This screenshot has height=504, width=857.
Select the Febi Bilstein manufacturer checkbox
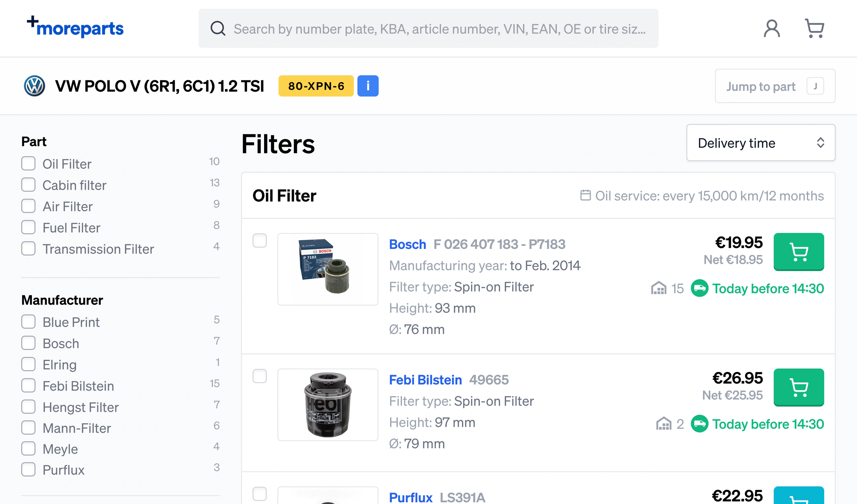point(28,386)
